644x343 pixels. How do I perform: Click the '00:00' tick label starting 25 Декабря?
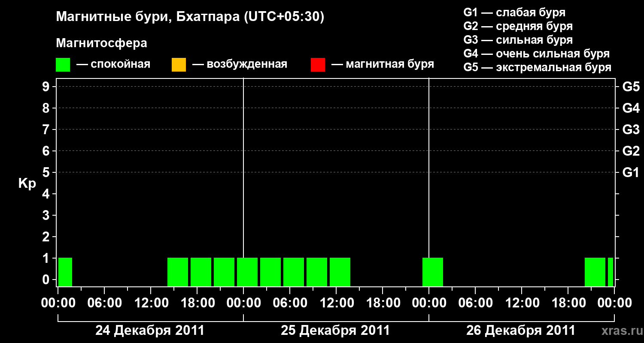[243, 303]
